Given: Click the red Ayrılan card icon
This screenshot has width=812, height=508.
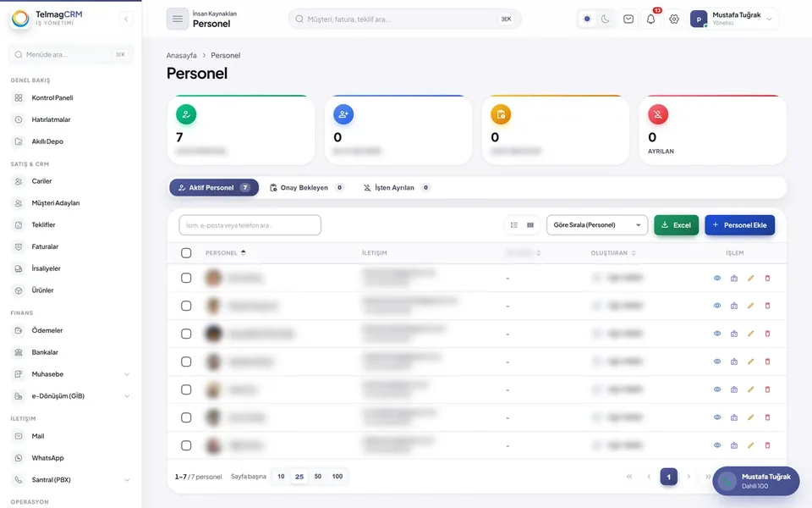Looking at the screenshot, I should point(658,114).
